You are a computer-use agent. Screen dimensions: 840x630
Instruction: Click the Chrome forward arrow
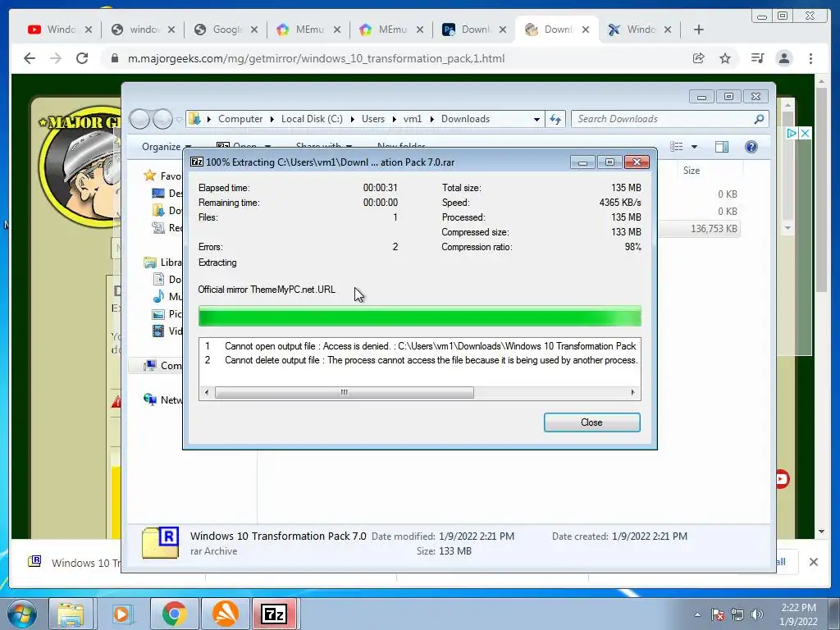(56, 58)
